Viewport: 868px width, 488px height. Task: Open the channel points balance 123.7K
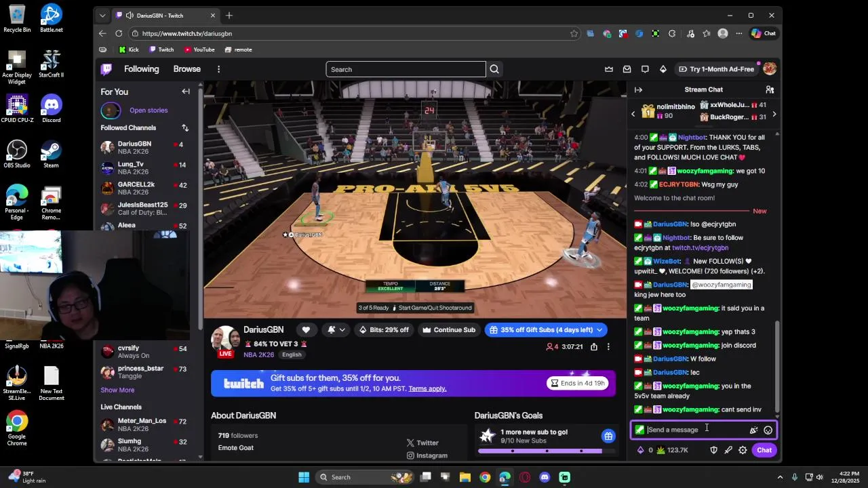[672, 450]
